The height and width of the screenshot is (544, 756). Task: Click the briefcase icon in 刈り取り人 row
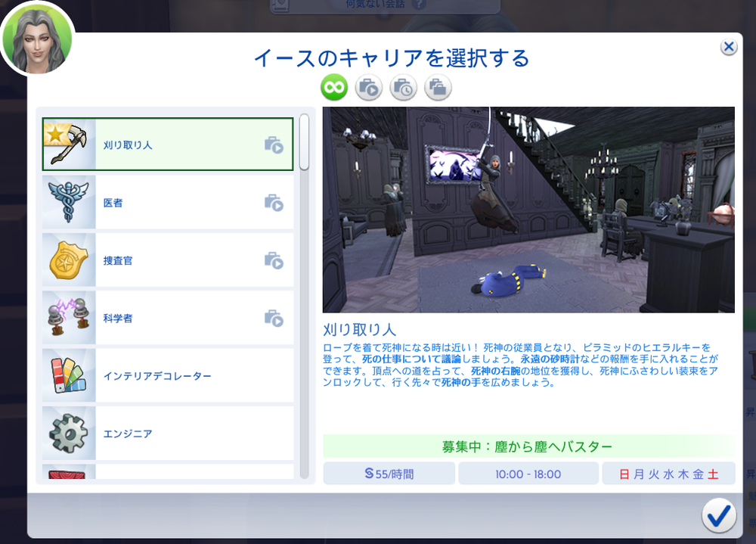pos(274,145)
